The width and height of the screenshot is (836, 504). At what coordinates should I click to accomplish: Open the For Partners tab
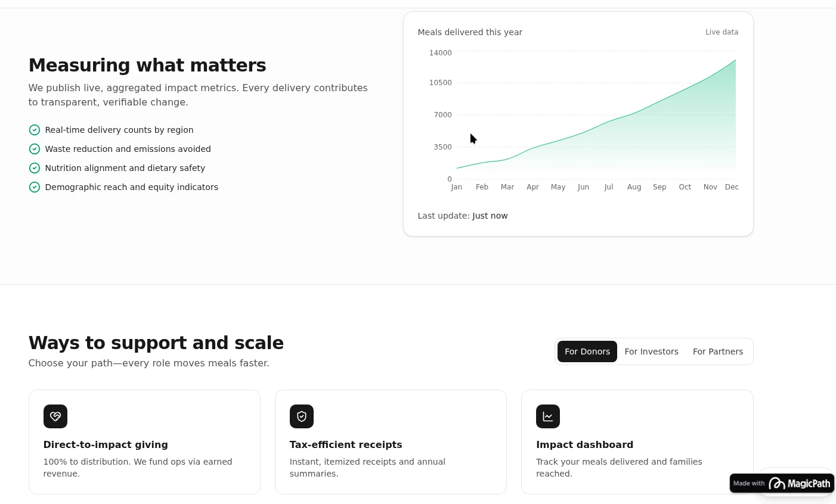718,351
